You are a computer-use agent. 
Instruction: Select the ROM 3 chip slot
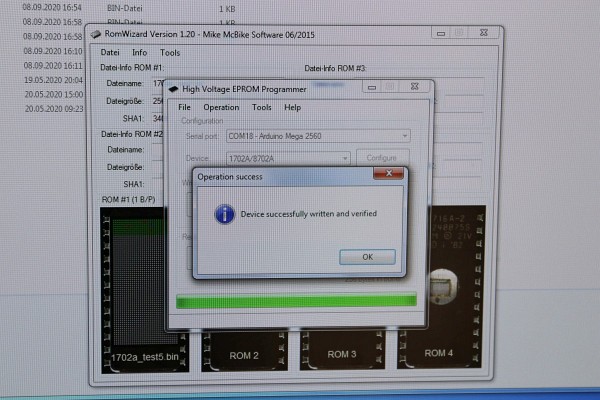click(x=341, y=354)
